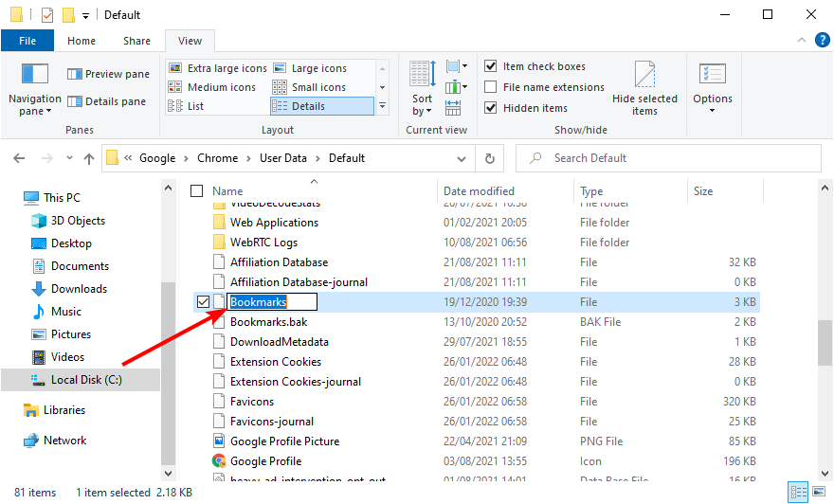Enable File name extensions checkbox
The width and height of the screenshot is (834, 504).
pyautogui.click(x=490, y=86)
